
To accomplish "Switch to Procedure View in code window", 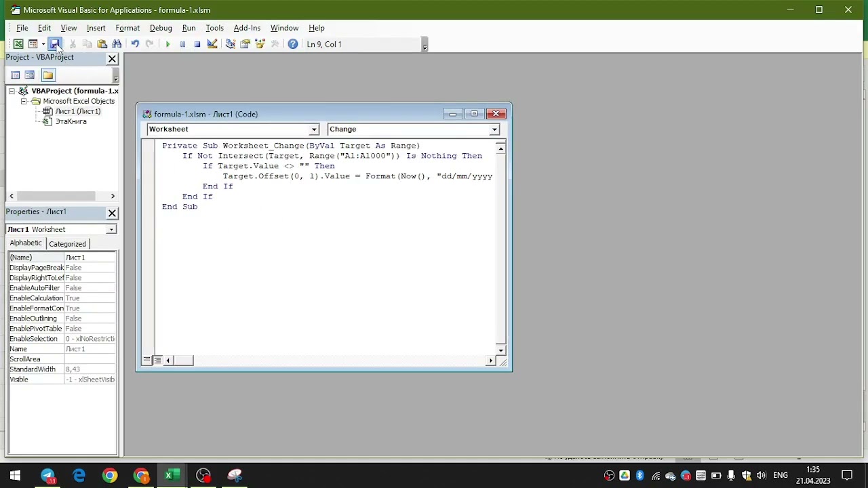I will [x=147, y=361].
